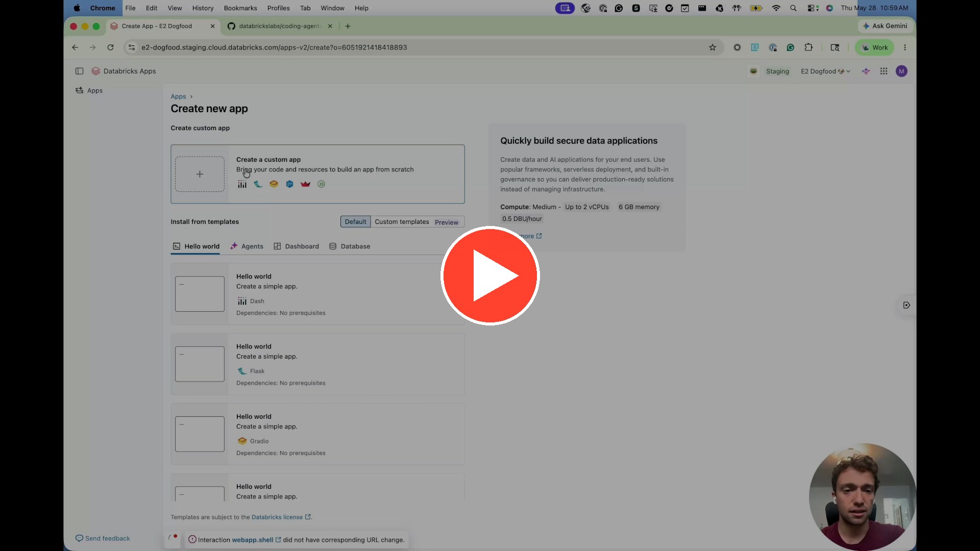The width and height of the screenshot is (980, 551).
Task: Open the Learn more external link
Action: 521,236
